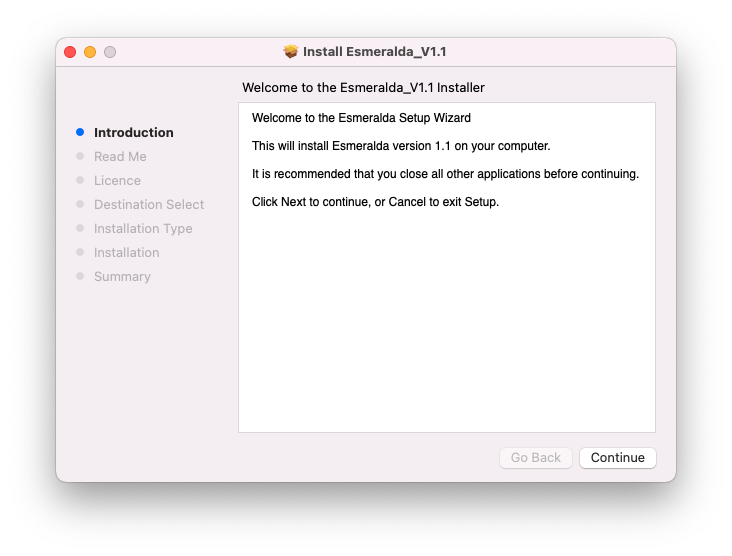Minimize the installer window with the yellow button

90,52
